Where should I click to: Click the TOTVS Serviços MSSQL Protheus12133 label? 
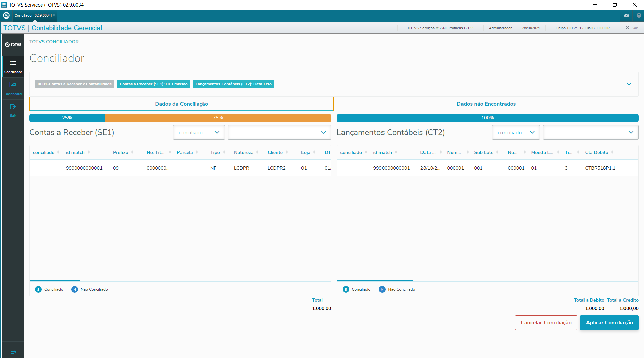coord(440,28)
